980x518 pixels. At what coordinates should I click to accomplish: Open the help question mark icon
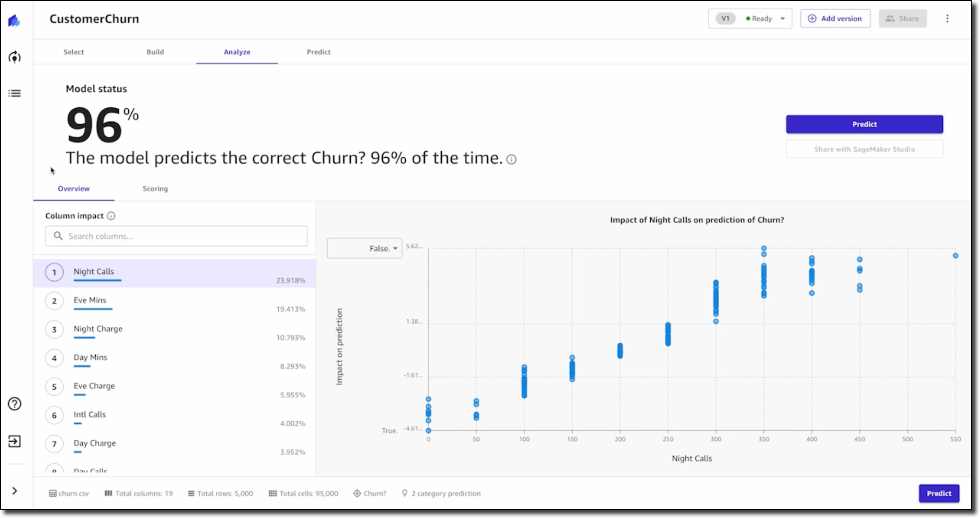pyautogui.click(x=15, y=404)
